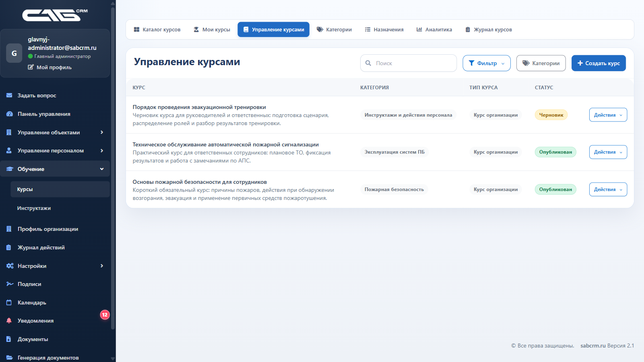Open the Назначения tab
The image size is (644, 362).
pos(384,29)
